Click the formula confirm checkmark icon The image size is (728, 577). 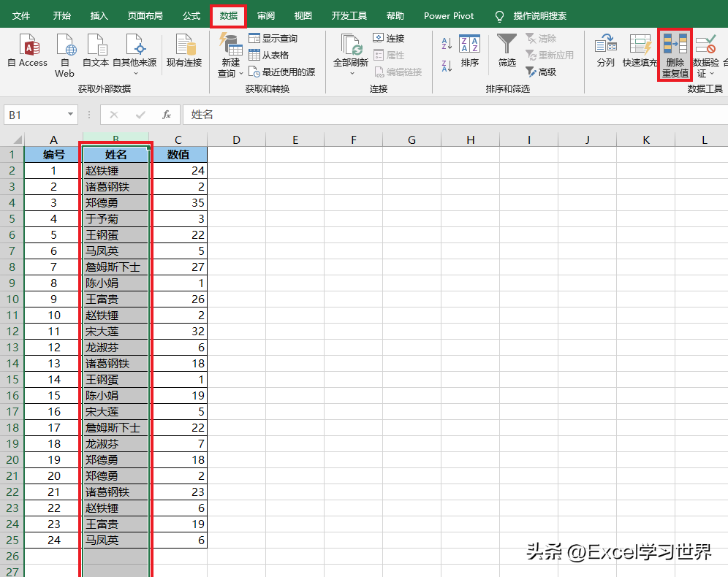point(140,115)
